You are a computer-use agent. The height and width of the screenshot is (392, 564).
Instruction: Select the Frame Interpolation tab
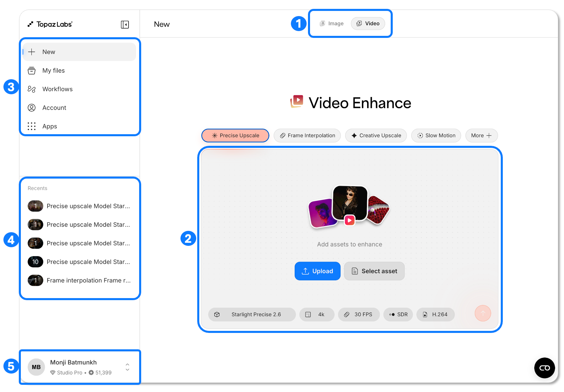coord(307,136)
